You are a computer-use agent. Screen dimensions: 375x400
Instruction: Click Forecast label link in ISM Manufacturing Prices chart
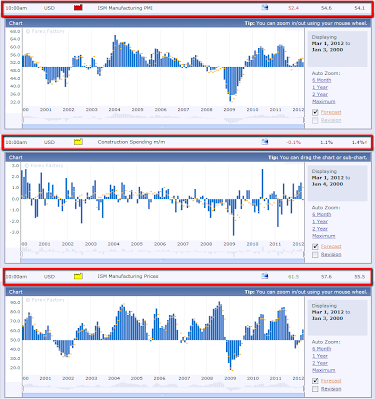[331, 381]
